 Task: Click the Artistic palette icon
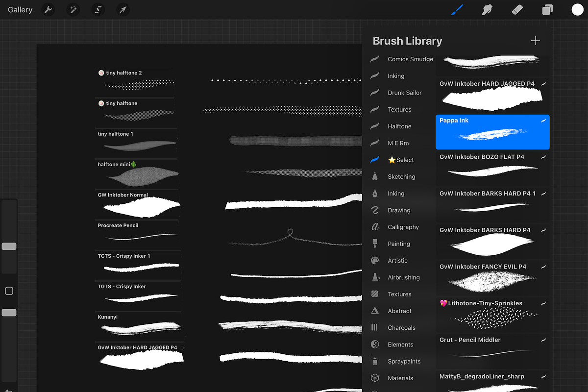click(x=375, y=260)
